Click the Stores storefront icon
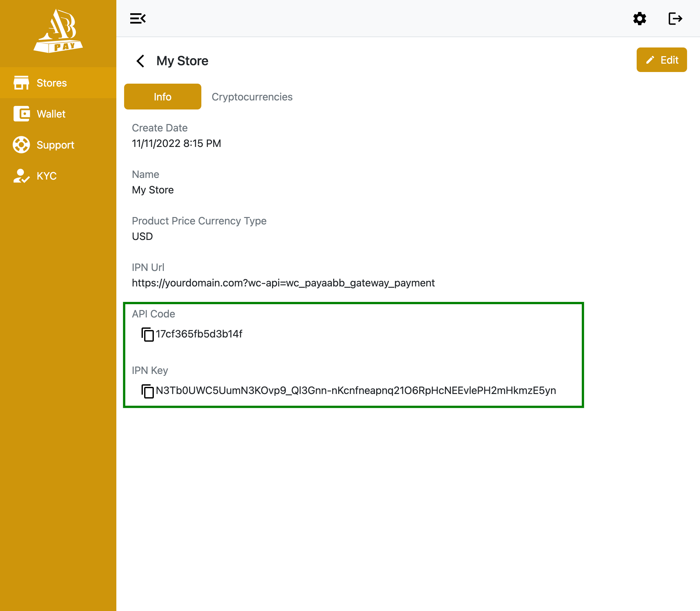 click(21, 83)
